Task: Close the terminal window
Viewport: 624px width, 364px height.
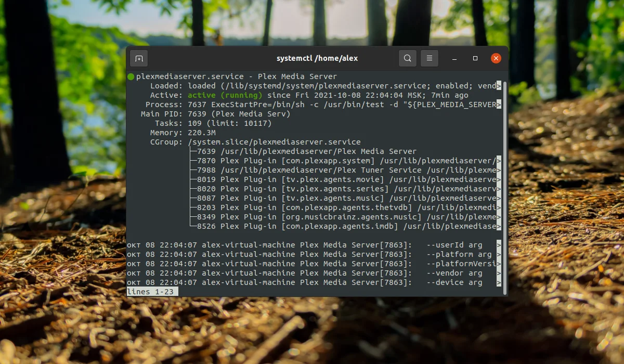Action: point(496,58)
